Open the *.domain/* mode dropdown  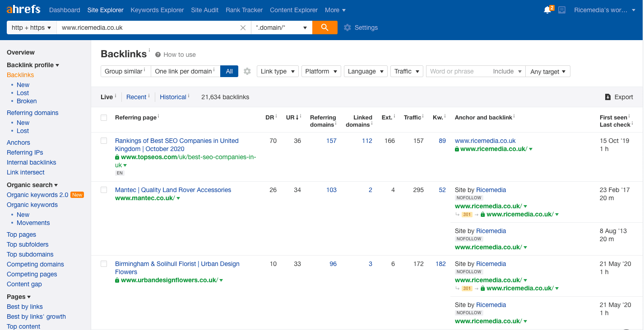pos(282,27)
